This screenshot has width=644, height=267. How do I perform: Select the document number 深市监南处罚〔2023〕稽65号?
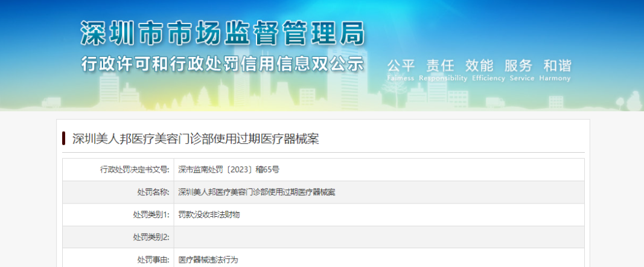[229, 170]
